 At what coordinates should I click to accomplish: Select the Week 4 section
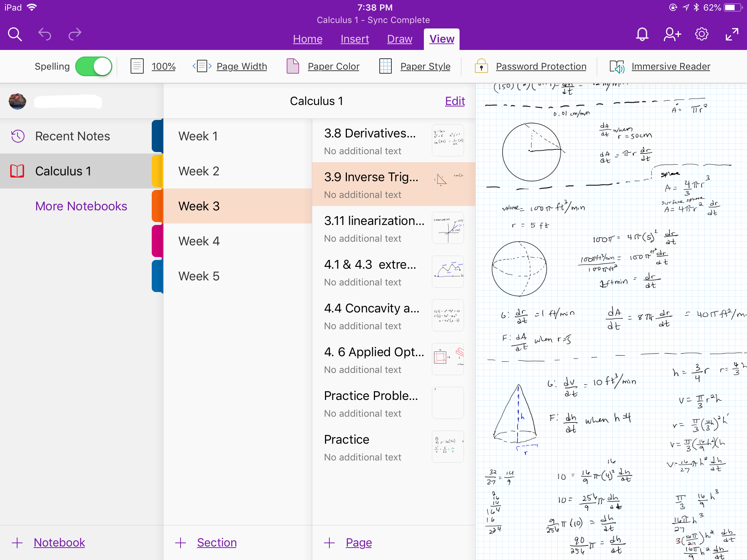(199, 241)
